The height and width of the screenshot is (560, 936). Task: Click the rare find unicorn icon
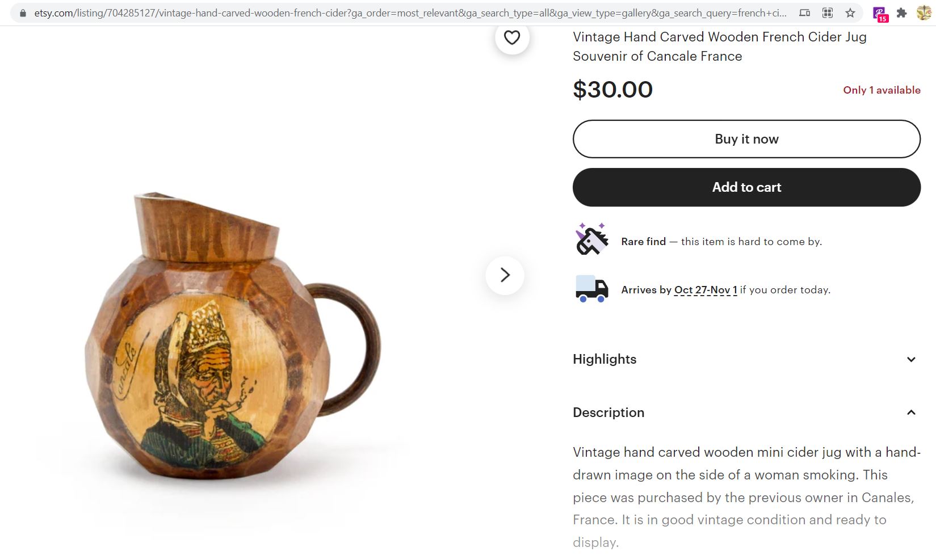[x=591, y=240]
